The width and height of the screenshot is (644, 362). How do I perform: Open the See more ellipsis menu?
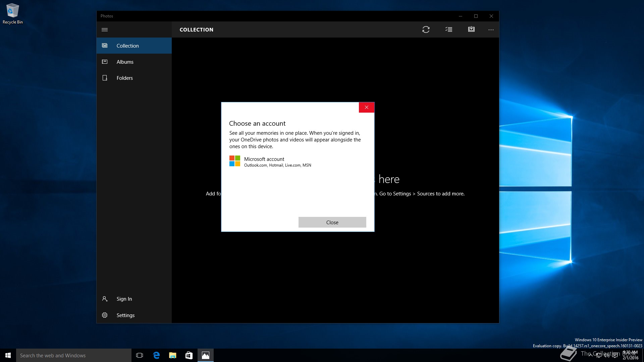tap(491, 29)
